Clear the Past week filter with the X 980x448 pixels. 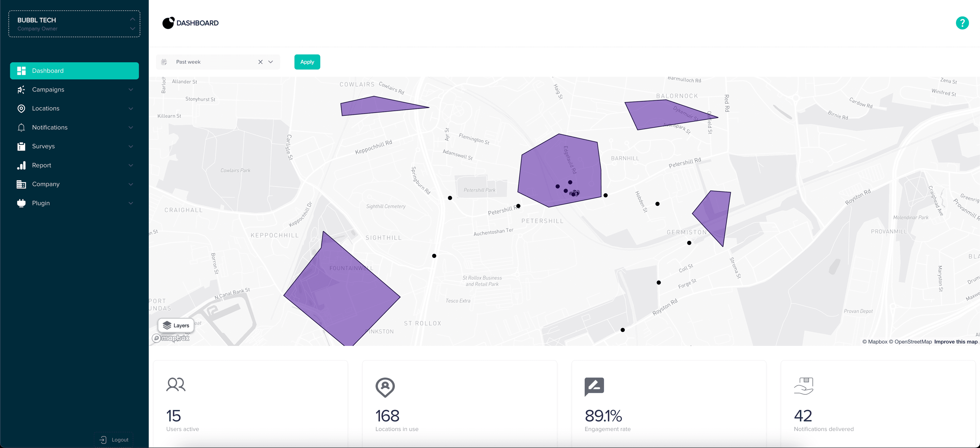coord(260,62)
